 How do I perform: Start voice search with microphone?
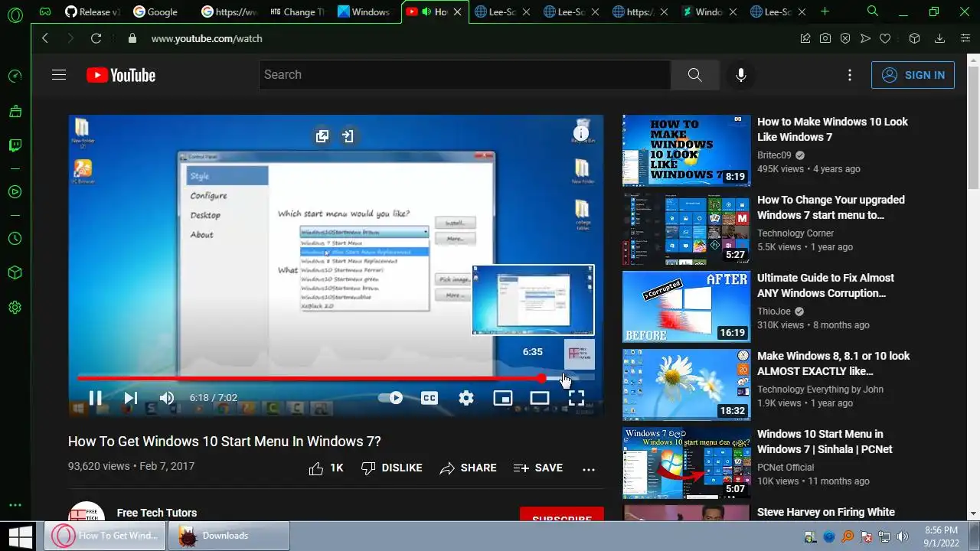[740, 75]
